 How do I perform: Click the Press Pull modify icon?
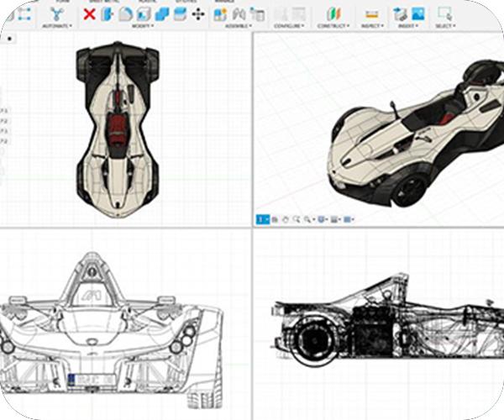point(107,14)
